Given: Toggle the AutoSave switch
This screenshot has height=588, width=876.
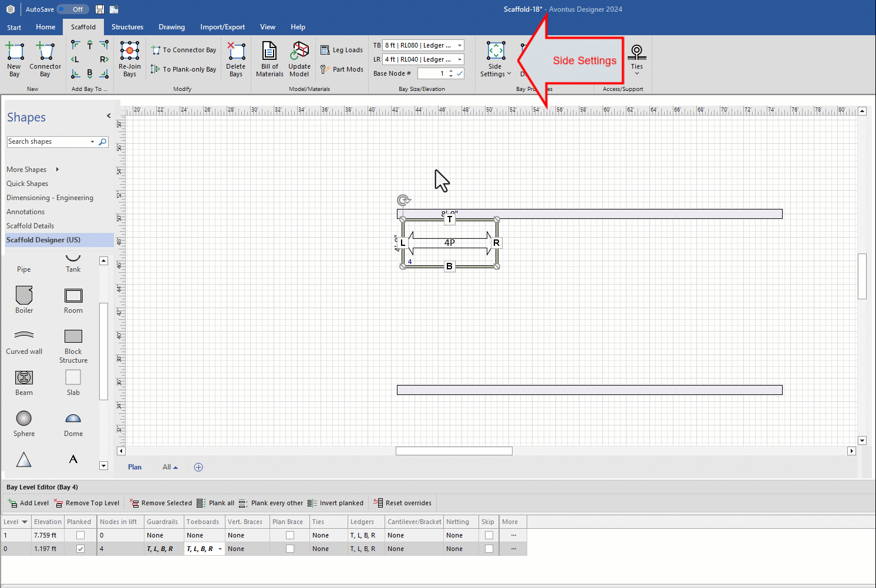Looking at the screenshot, I should [73, 9].
